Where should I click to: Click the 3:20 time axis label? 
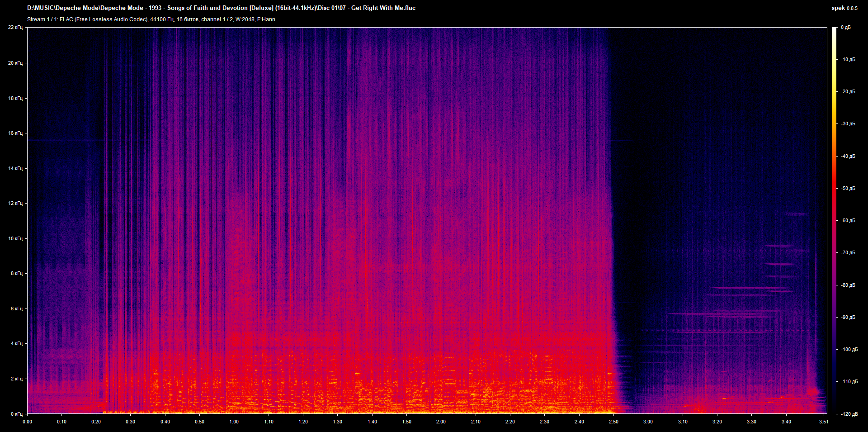(717, 422)
